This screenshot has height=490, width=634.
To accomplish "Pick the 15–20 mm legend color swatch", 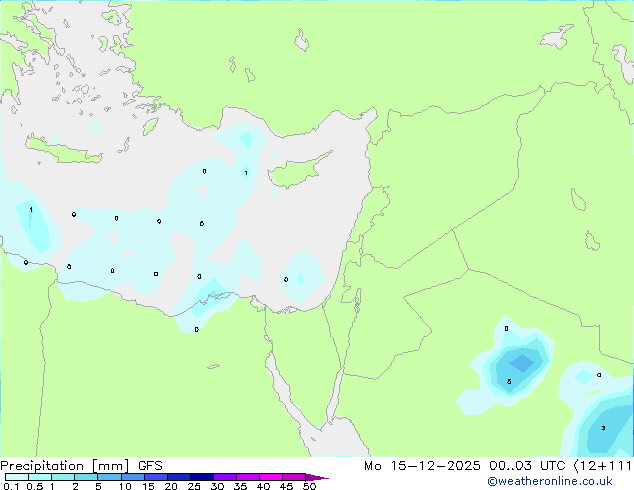I will pyautogui.click(x=155, y=477).
